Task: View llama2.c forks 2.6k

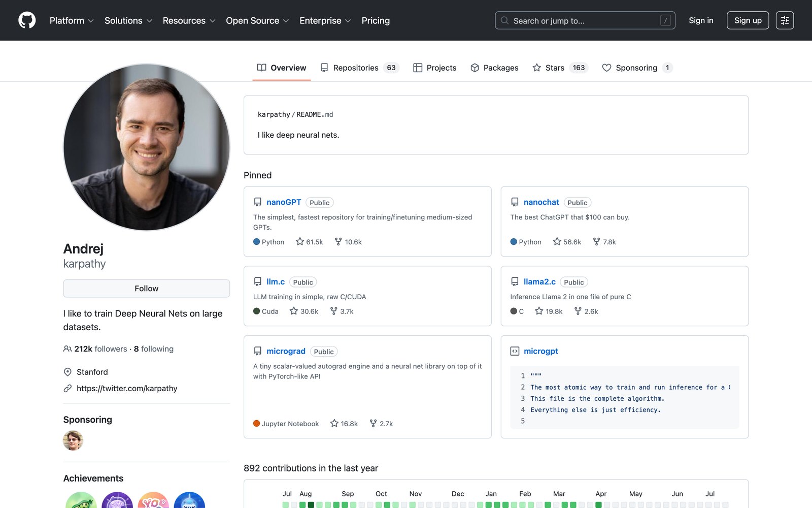Action: coord(586,311)
